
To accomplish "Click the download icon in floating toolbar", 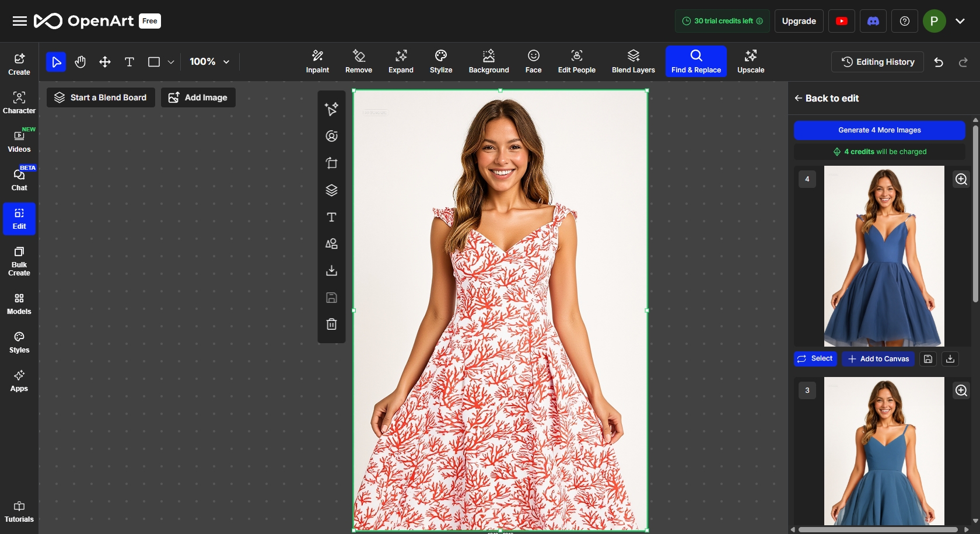I will coord(331,271).
